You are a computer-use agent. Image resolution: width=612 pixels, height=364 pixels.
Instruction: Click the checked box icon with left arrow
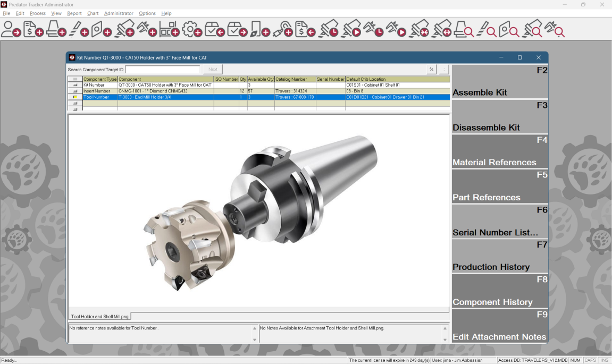click(x=214, y=30)
